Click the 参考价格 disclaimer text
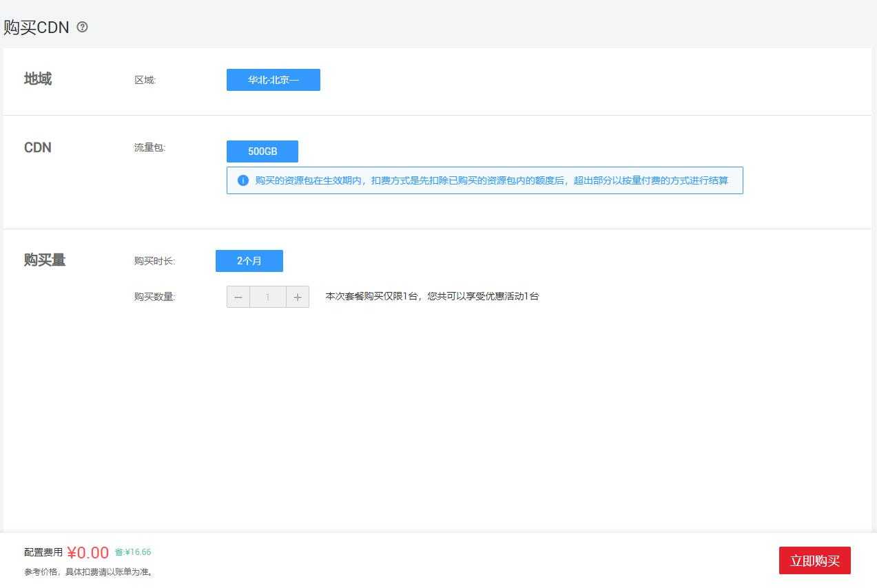877x588 pixels. coord(89,571)
